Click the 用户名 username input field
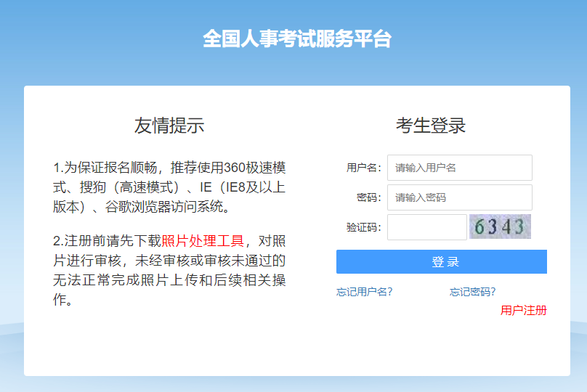 tap(459, 168)
